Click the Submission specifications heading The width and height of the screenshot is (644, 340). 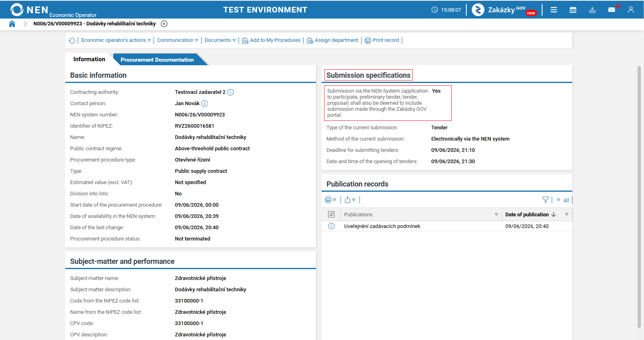coord(368,75)
